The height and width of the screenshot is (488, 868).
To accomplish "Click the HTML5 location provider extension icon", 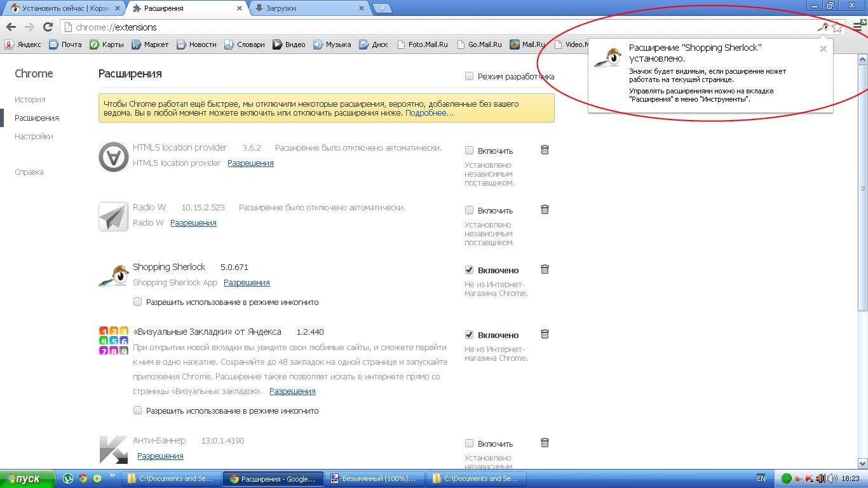I will click(114, 157).
